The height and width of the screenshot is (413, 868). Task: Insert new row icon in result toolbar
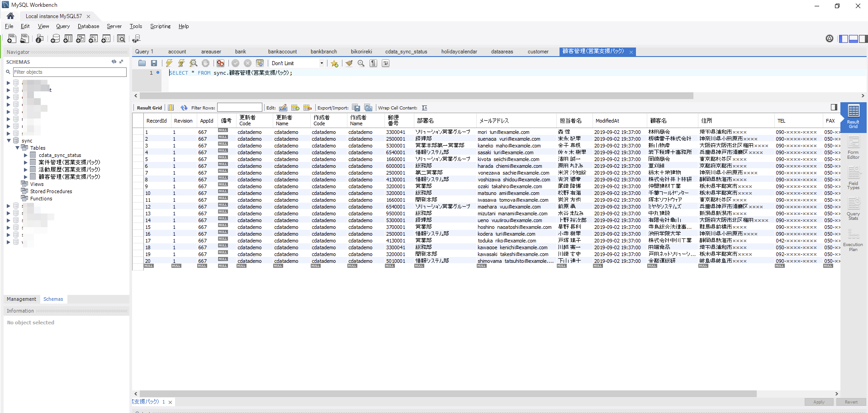pyautogui.click(x=295, y=108)
